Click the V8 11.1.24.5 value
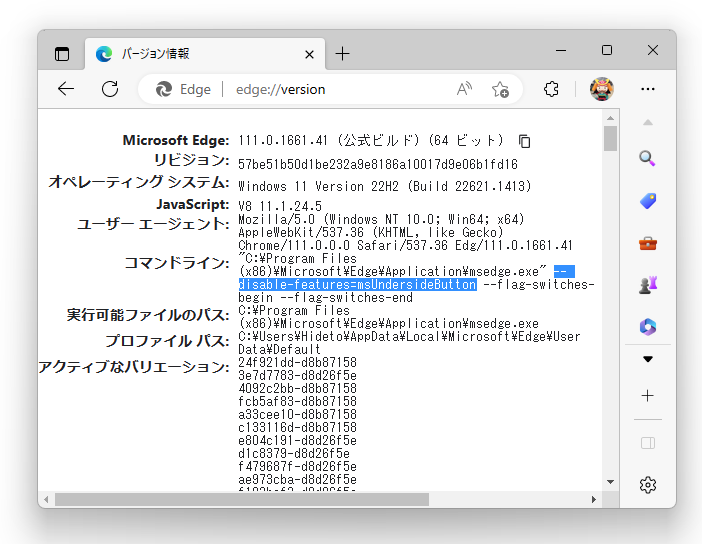 280,206
